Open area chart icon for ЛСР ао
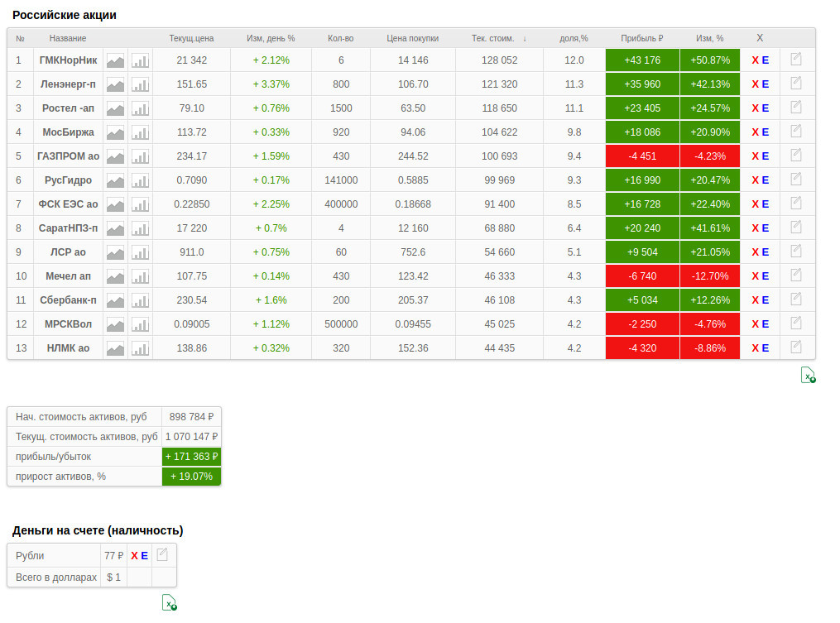 (115, 252)
